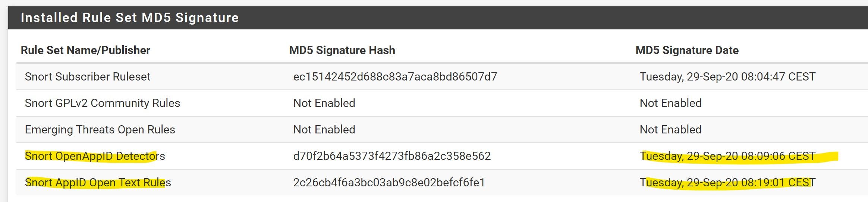This screenshot has height=202, width=868.
Task: Click the MD5 Signature Hash column header
Action: coord(342,50)
